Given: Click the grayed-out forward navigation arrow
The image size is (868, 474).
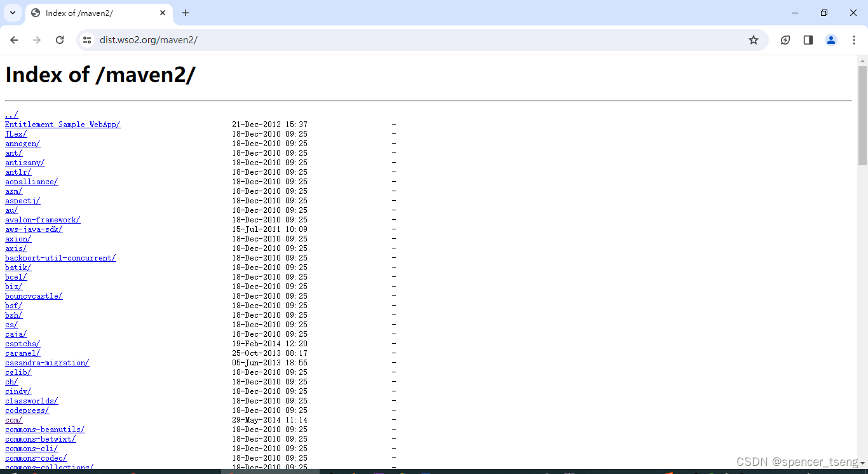Looking at the screenshot, I should pos(37,39).
